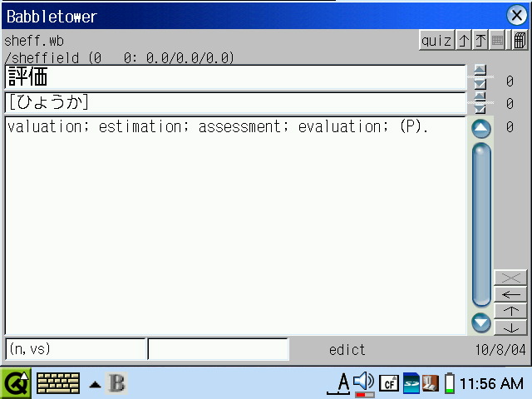Click the empty field beside (n,vs)
This screenshot has height=399, width=532.
pyautogui.click(x=218, y=349)
